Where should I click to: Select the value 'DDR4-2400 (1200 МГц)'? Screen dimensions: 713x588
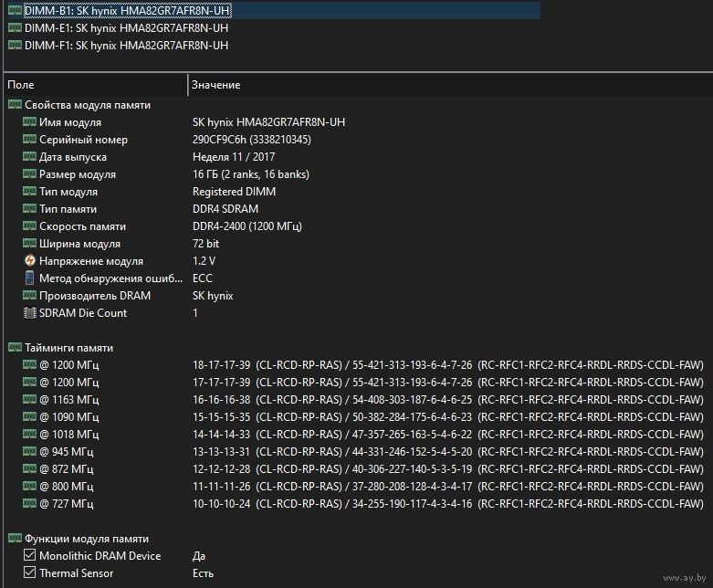(x=247, y=226)
